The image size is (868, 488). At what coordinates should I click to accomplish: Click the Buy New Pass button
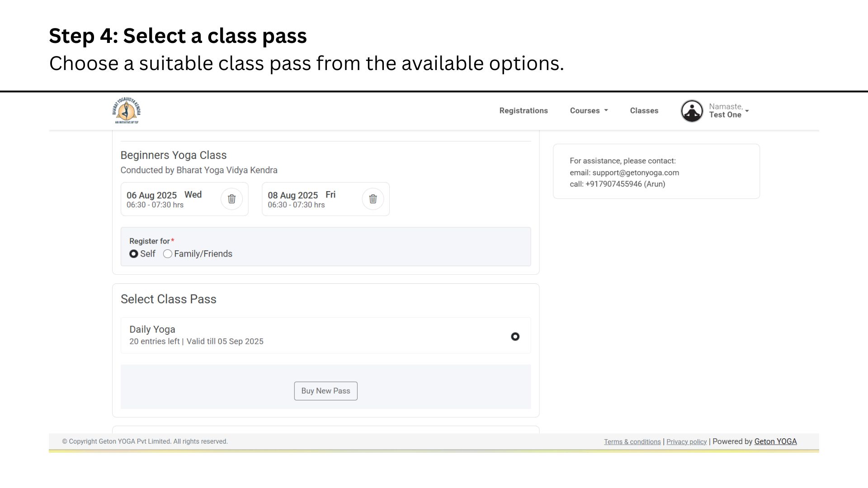[325, 391]
